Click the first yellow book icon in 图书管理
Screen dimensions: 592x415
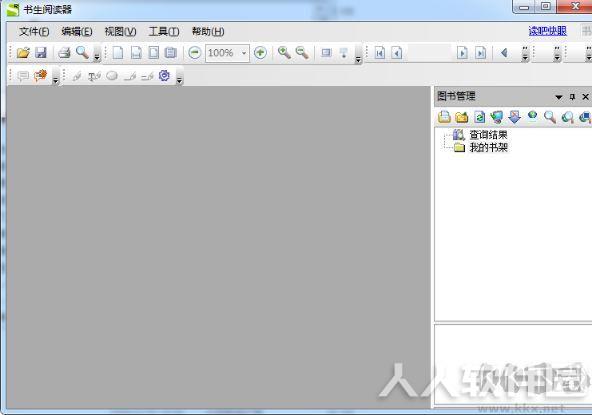coord(444,117)
